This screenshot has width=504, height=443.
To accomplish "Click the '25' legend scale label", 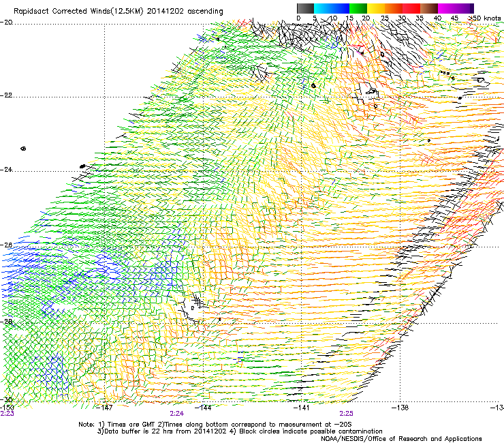I will coord(384,18).
